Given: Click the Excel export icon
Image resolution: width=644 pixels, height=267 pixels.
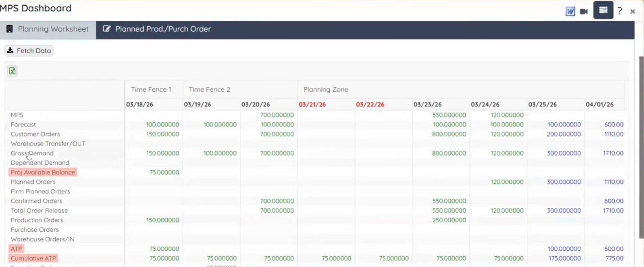Looking at the screenshot, I should tap(12, 71).
